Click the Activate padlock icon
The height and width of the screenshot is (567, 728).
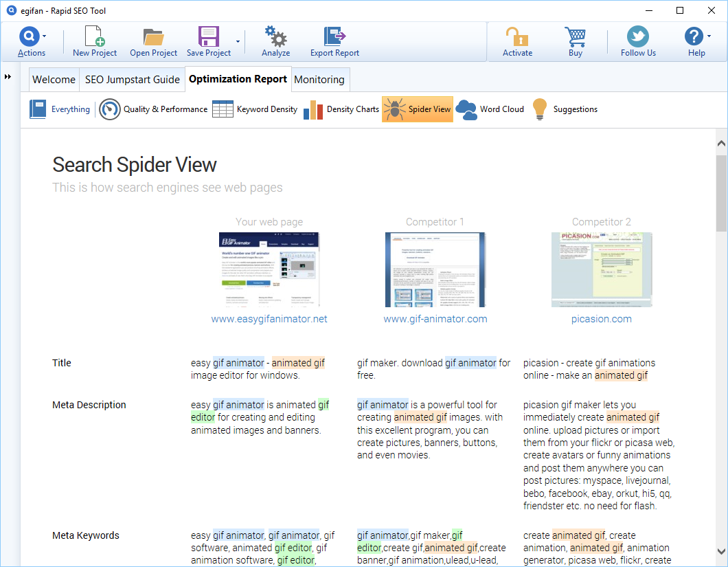517,37
